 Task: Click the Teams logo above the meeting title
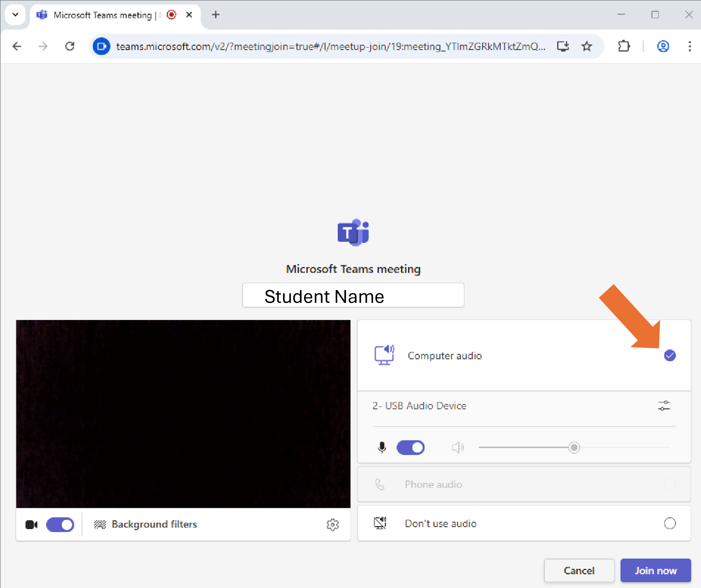pos(353,233)
